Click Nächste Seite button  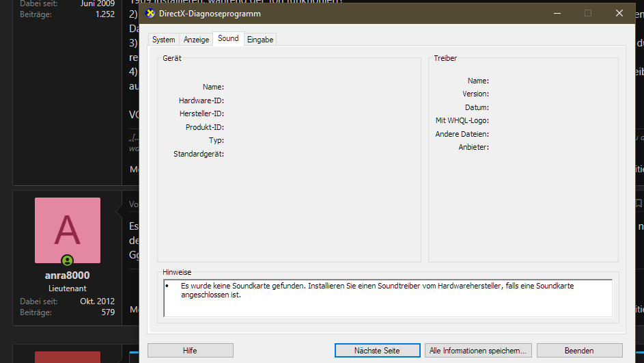tap(377, 350)
